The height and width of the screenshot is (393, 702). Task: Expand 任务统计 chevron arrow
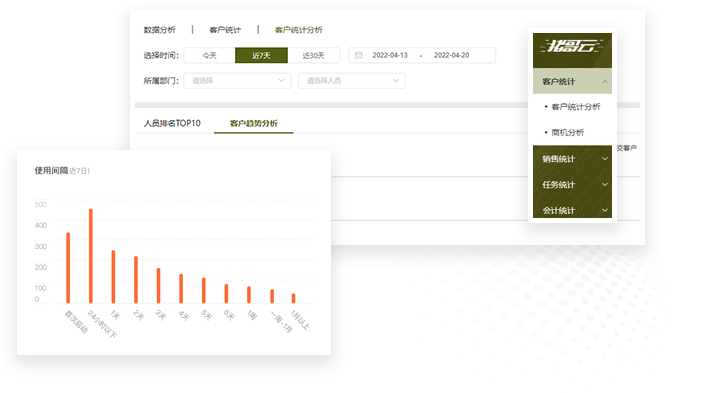[x=605, y=184]
